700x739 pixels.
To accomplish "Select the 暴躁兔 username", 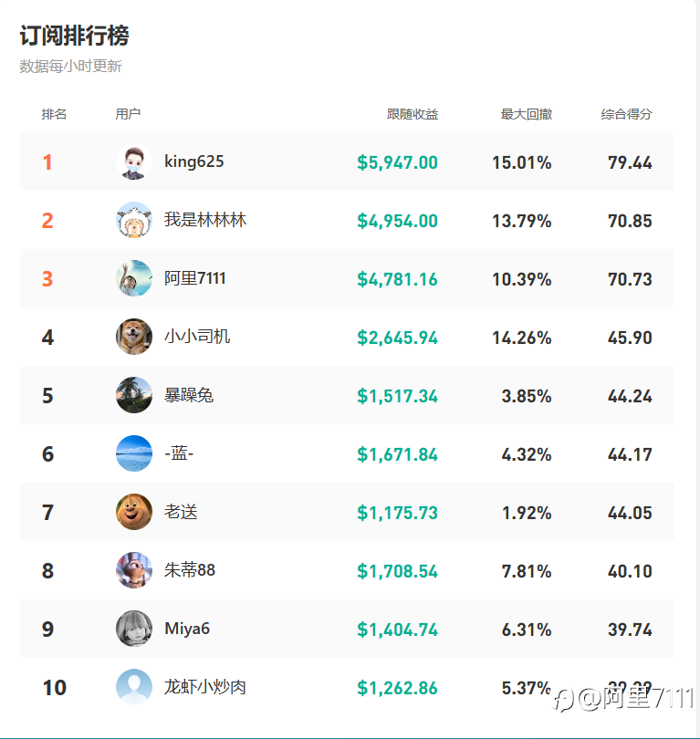I will (189, 395).
